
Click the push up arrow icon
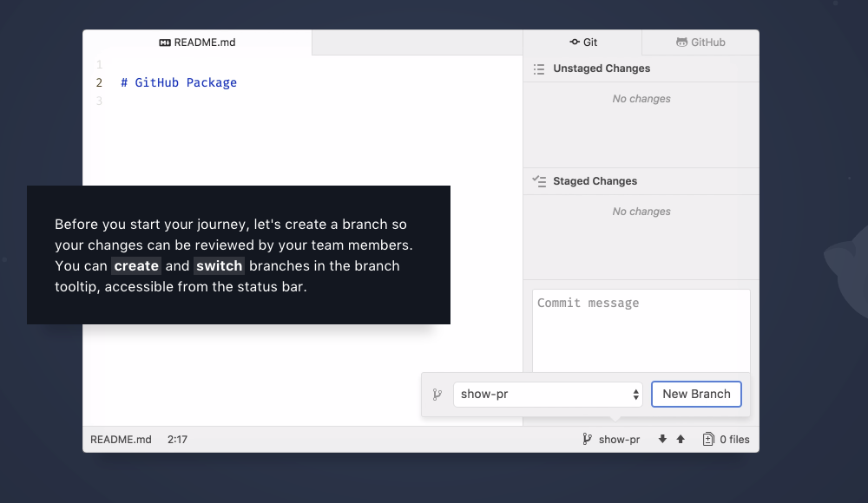pyautogui.click(x=681, y=439)
